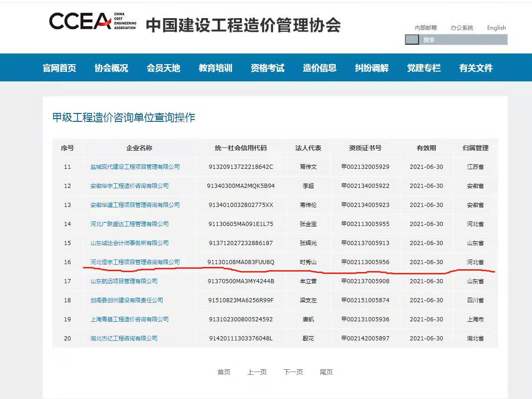Select credit code 913102300800524592

click(x=240, y=319)
